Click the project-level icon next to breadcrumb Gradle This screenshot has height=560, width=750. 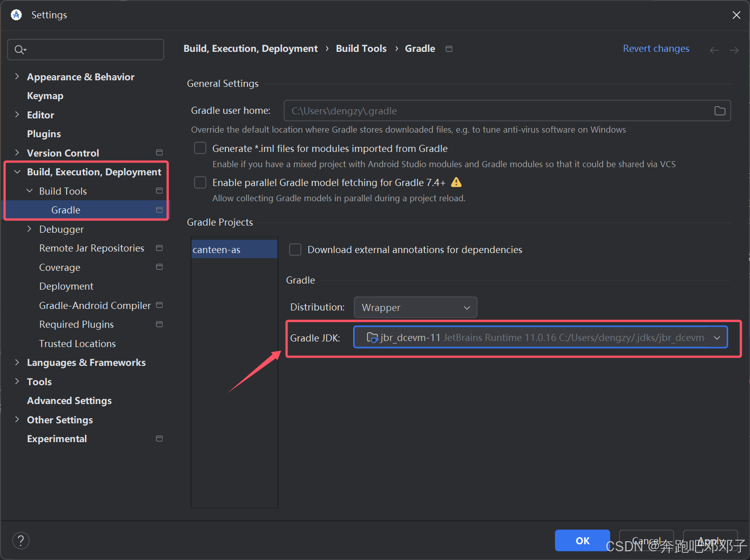pyautogui.click(x=449, y=49)
